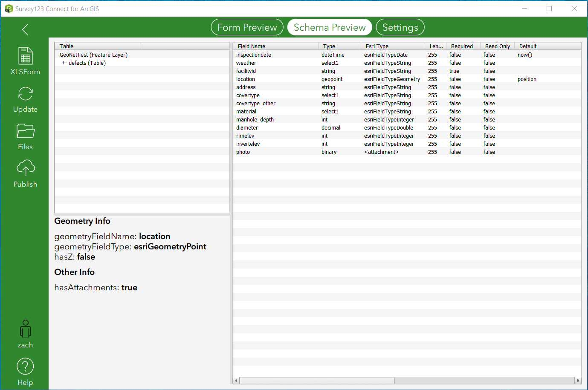This screenshot has width=588, height=390.
Task: Click the <attachment> Esri type cell
Action: coord(381,152)
